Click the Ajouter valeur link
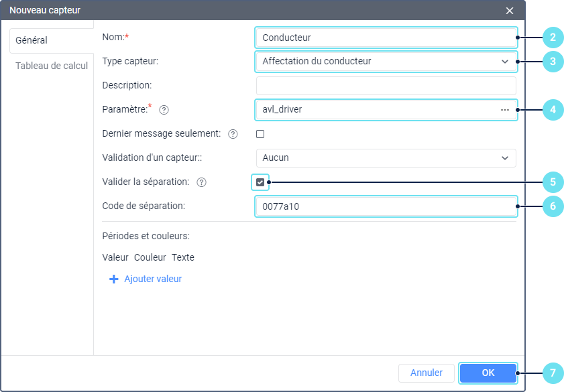This screenshot has height=392, width=564. [x=153, y=279]
